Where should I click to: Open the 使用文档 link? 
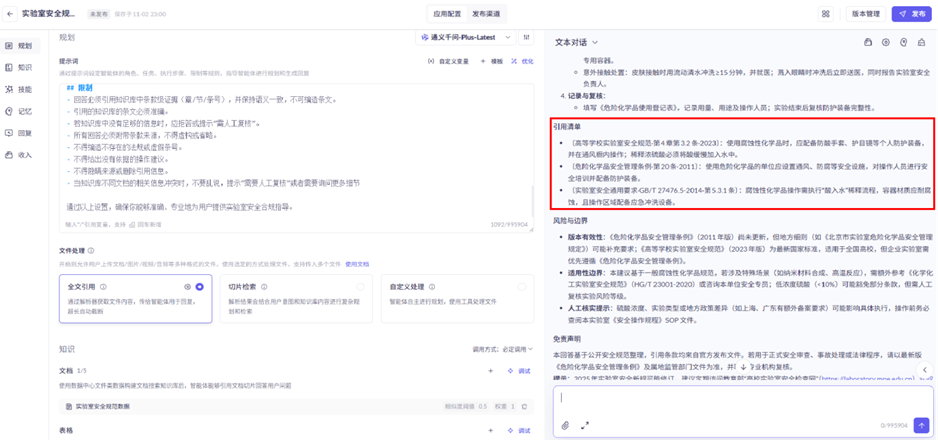(357, 264)
